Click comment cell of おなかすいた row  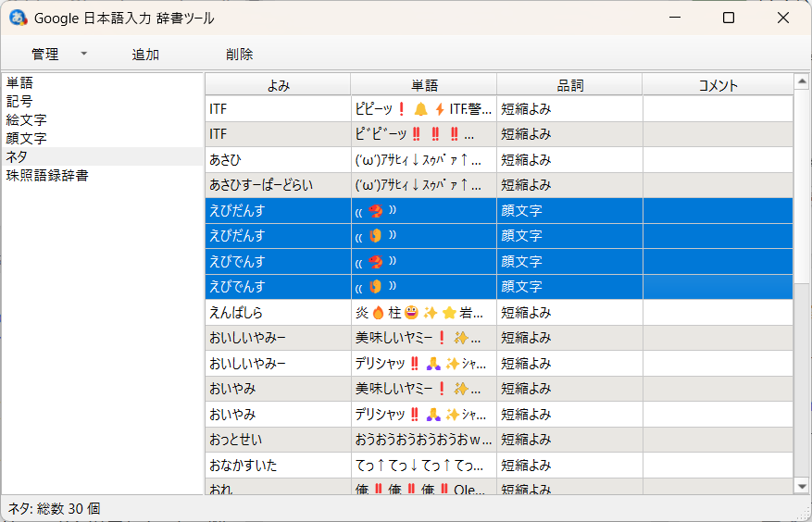[718, 465]
